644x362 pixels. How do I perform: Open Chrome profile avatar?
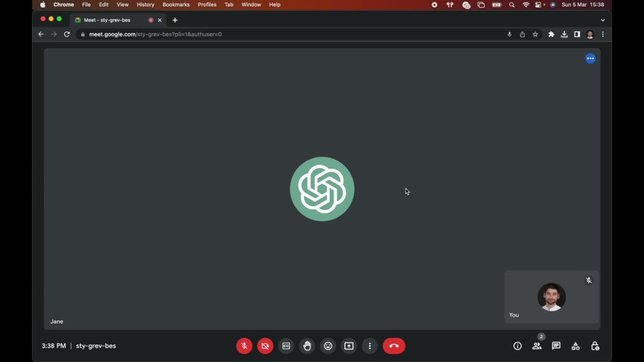click(590, 34)
